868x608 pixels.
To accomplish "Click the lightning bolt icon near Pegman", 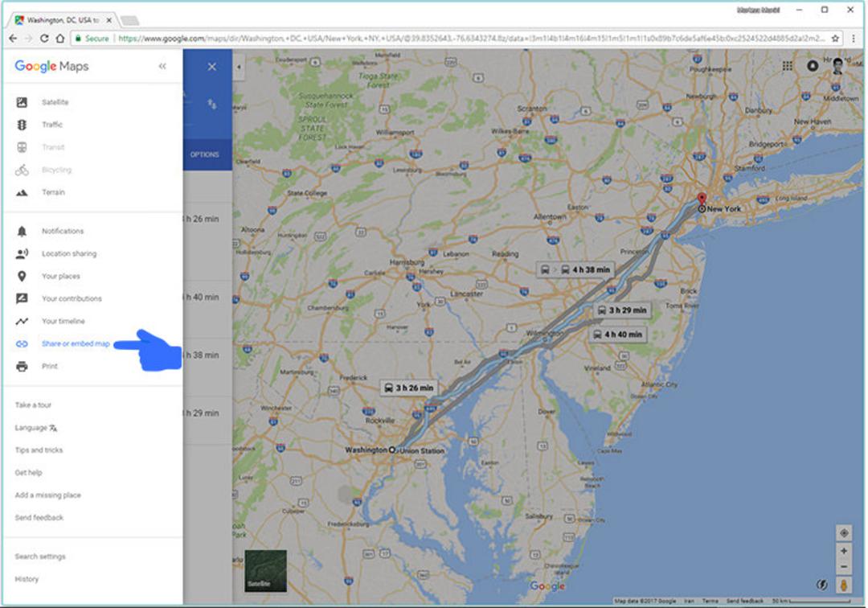I will tap(822, 585).
